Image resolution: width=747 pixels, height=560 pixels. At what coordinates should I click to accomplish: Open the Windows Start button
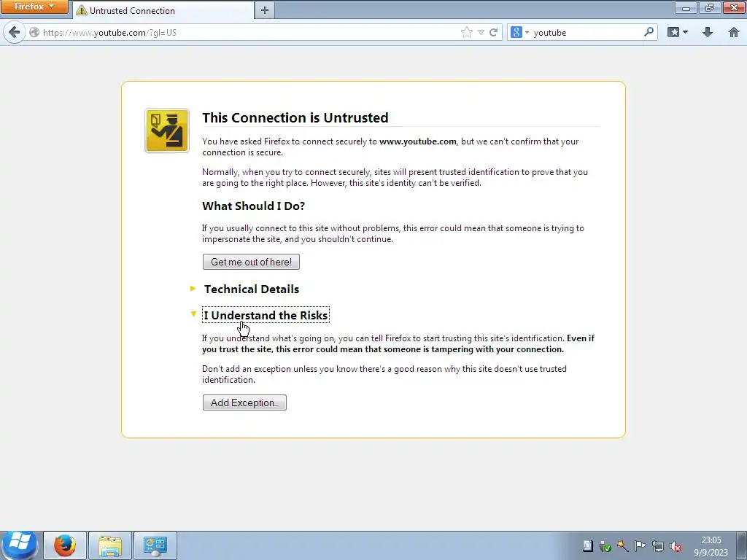click(x=20, y=545)
